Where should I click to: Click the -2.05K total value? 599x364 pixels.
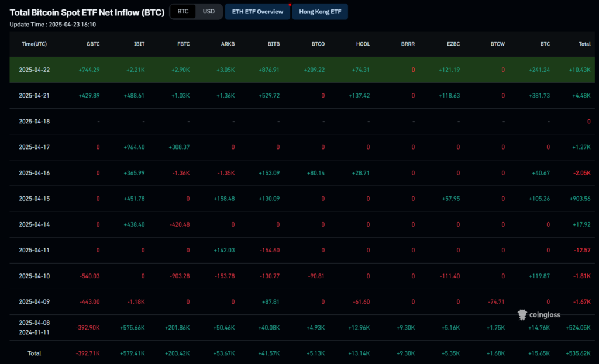(582, 173)
